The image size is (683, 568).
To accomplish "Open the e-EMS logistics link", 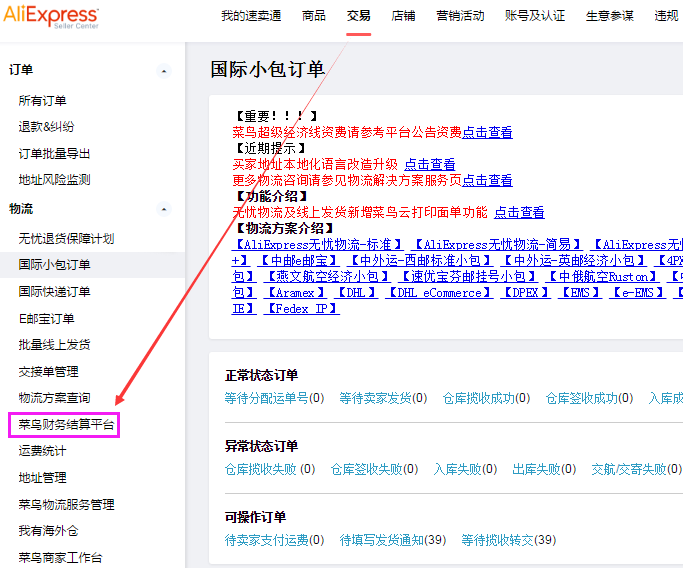I will (x=637, y=292).
